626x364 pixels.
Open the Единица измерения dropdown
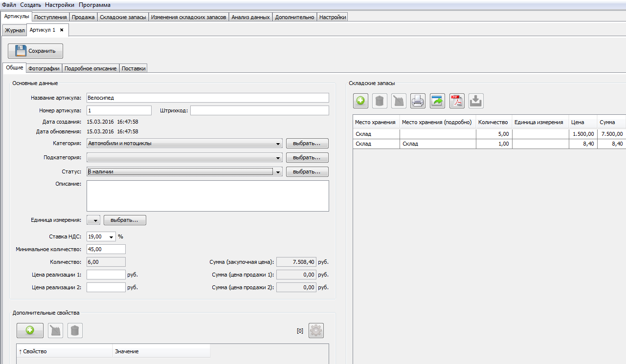point(93,220)
